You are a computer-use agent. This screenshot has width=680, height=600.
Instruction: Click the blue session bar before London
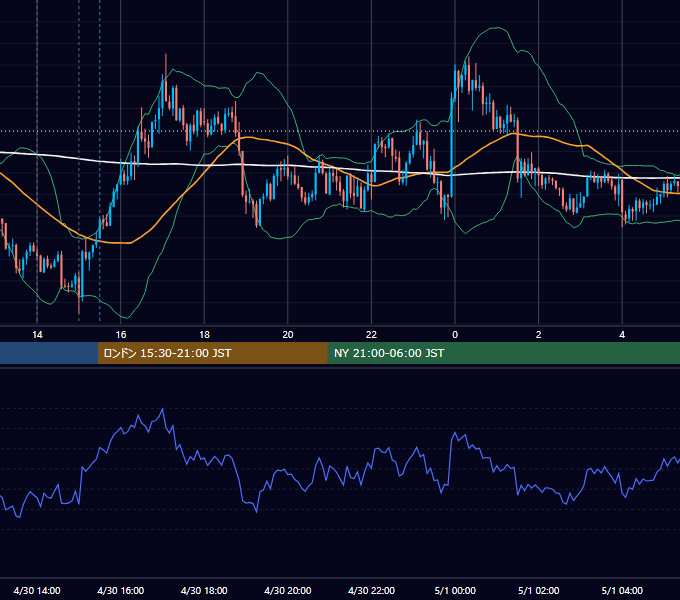(x=49, y=353)
